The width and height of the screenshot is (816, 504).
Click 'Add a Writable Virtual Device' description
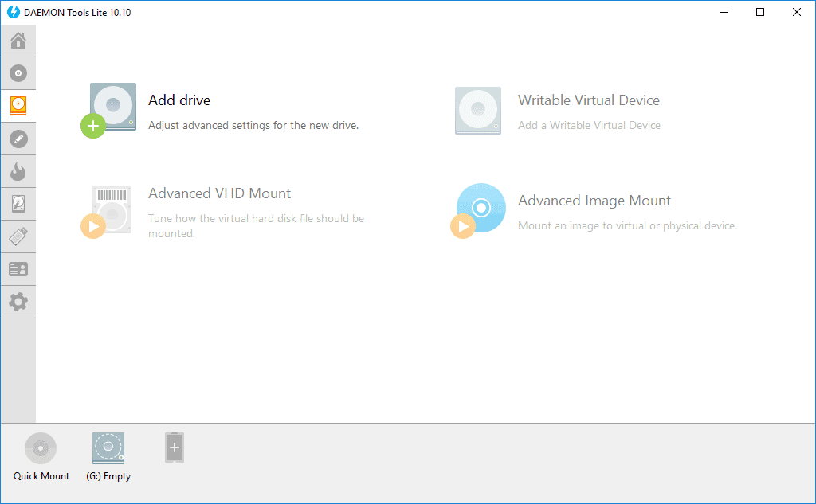coord(589,125)
